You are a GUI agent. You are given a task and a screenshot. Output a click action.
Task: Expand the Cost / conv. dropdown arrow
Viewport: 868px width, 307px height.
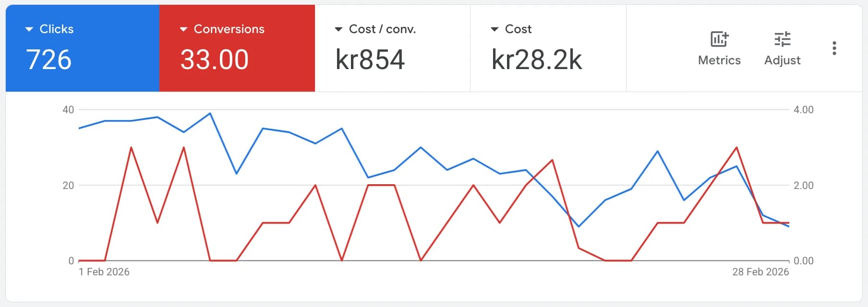pyautogui.click(x=338, y=29)
